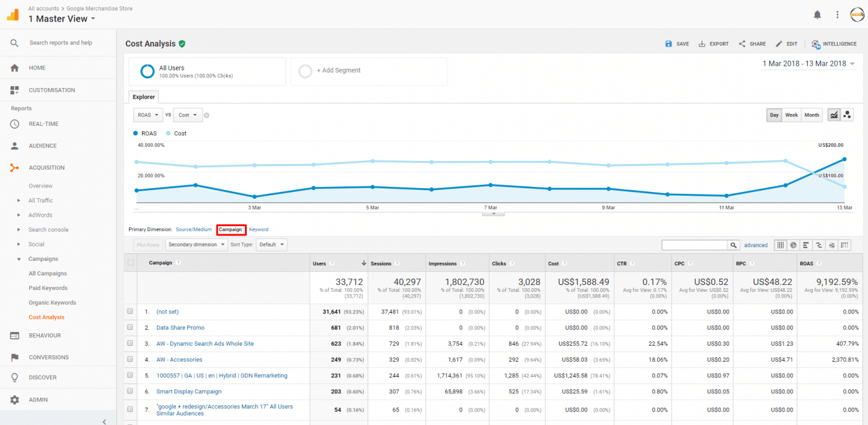Click the Real-Time clock icon

pos(14,124)
